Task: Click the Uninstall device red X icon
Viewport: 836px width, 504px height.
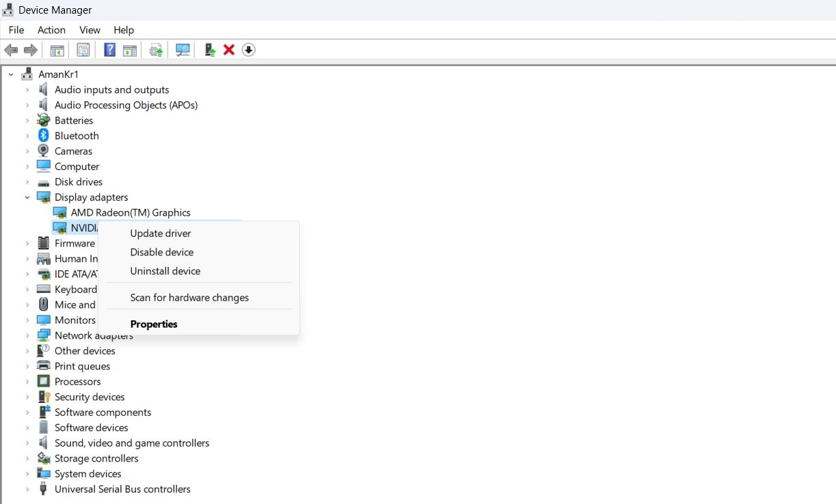Action: (x=228, y=49)
